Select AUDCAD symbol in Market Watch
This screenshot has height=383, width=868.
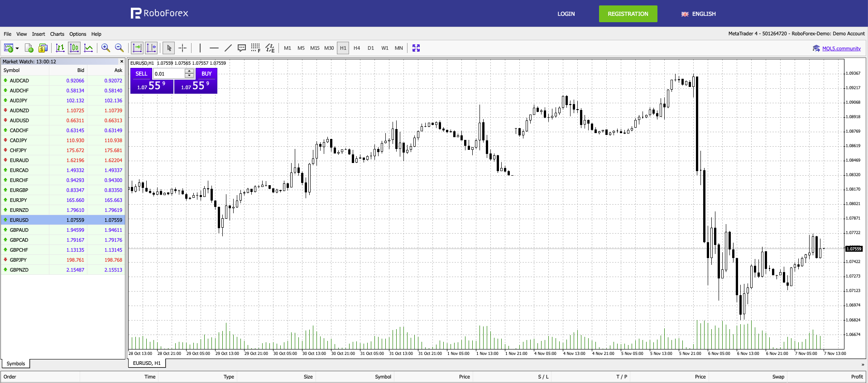point(19,81)
